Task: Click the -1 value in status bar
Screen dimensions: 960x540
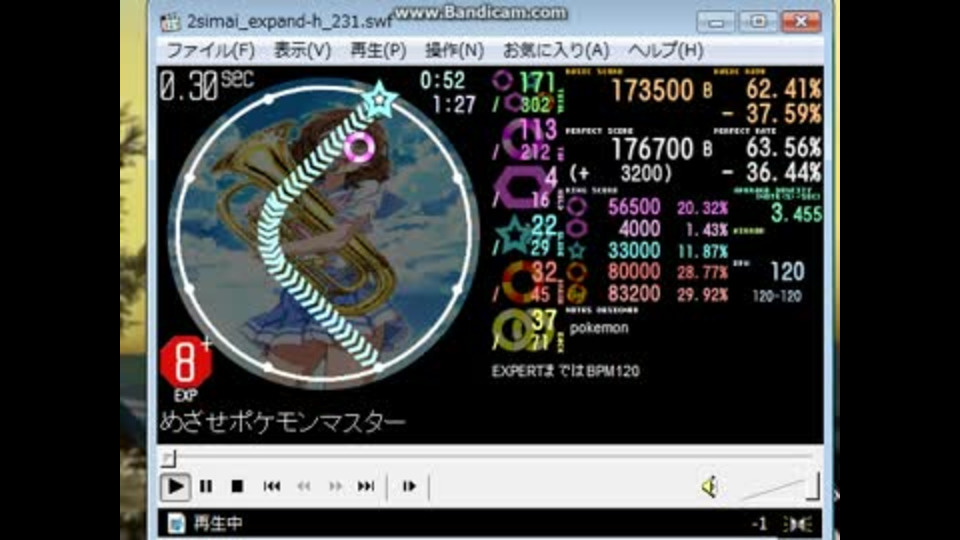Action: [x=759, y=524]
